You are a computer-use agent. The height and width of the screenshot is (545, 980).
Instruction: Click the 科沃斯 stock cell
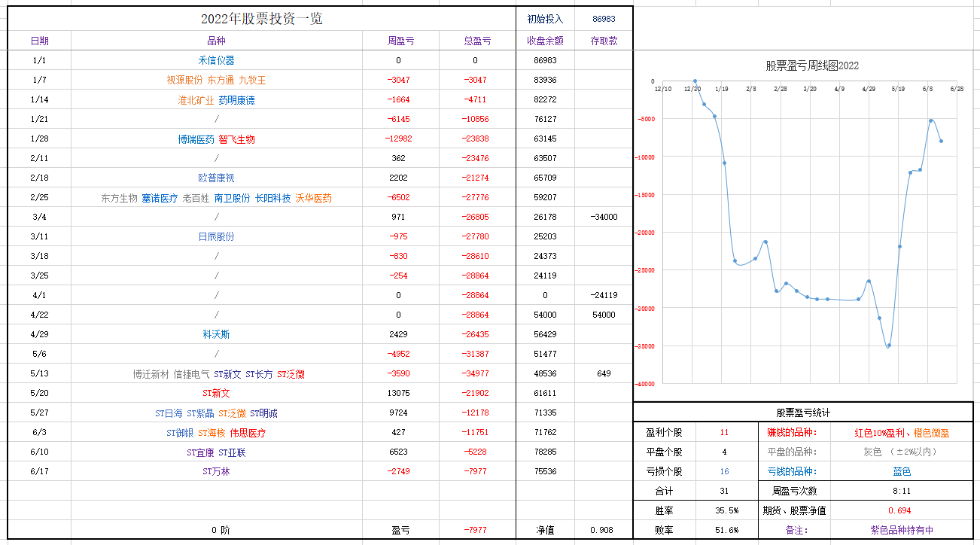click(x=217, y=334)
